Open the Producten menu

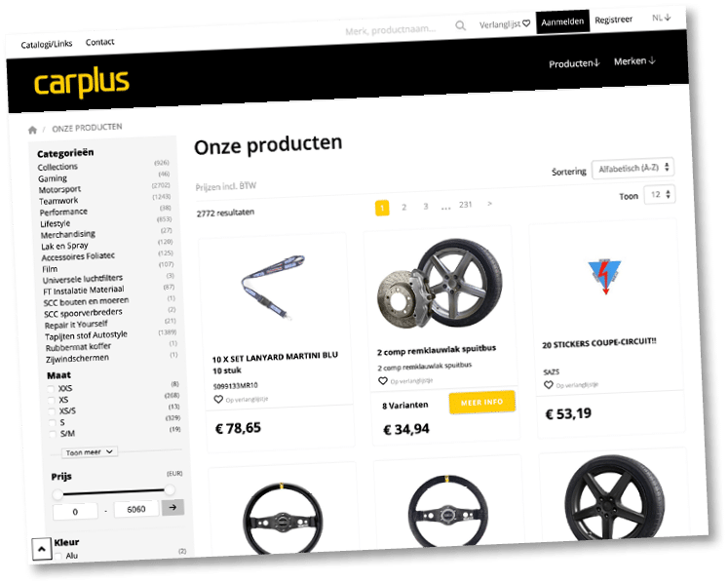coord(574,63)
